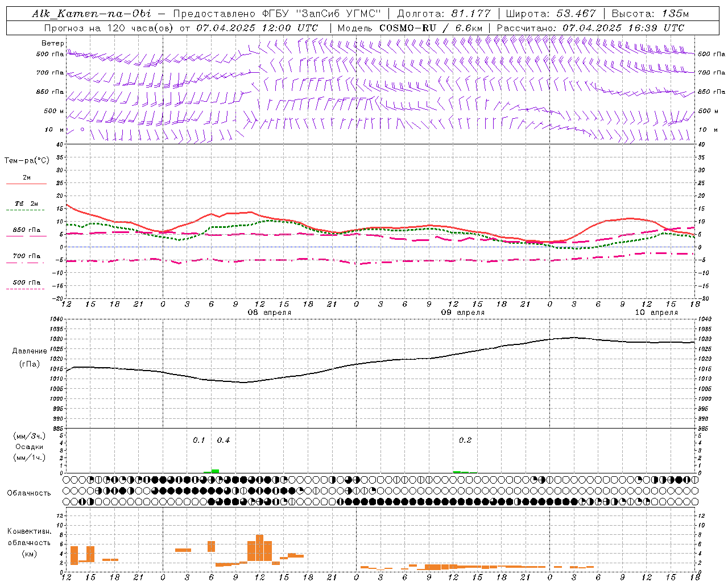The width and height of the screenshot is (728, 582).
Task: Click the 500 гПа entry in the temperature legend
Action: pyautogui.click(x=27, y=282)
